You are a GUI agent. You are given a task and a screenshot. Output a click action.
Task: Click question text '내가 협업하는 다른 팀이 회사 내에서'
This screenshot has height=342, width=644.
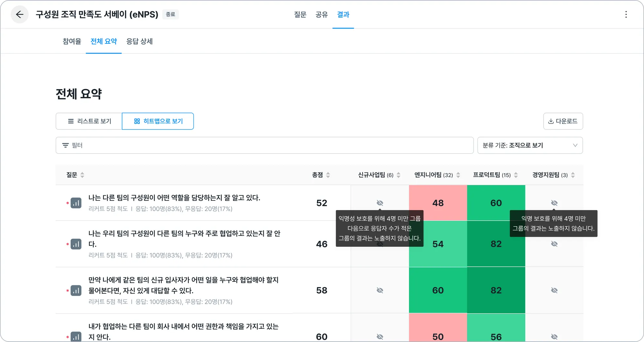click(x=183, y=331)
